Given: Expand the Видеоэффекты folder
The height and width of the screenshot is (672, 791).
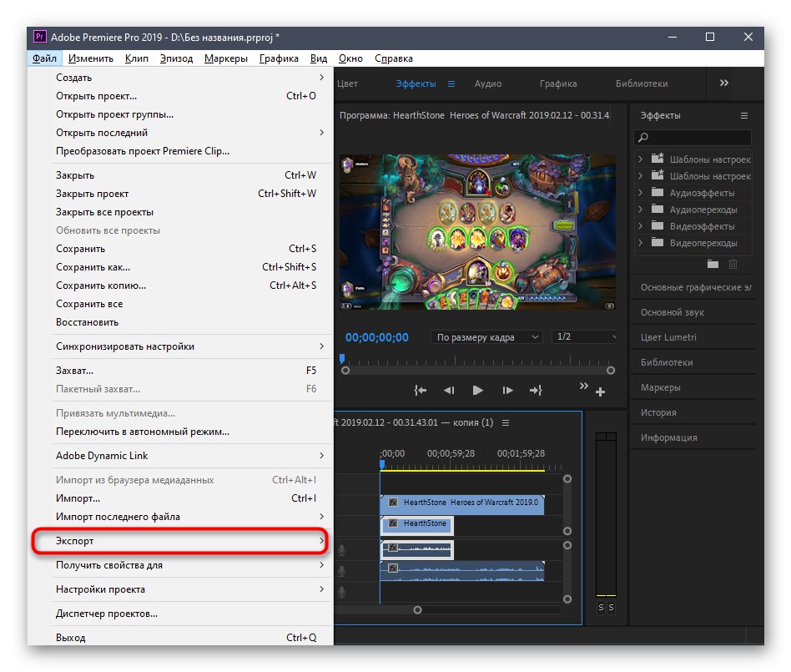Looking at the screenshot, I should click(641, 226).
